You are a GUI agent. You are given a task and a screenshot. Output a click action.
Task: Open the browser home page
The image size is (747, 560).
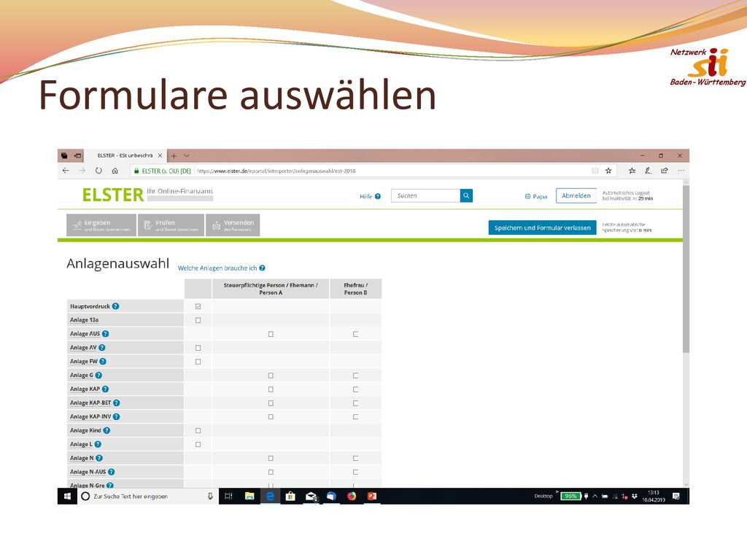point(115,171)
